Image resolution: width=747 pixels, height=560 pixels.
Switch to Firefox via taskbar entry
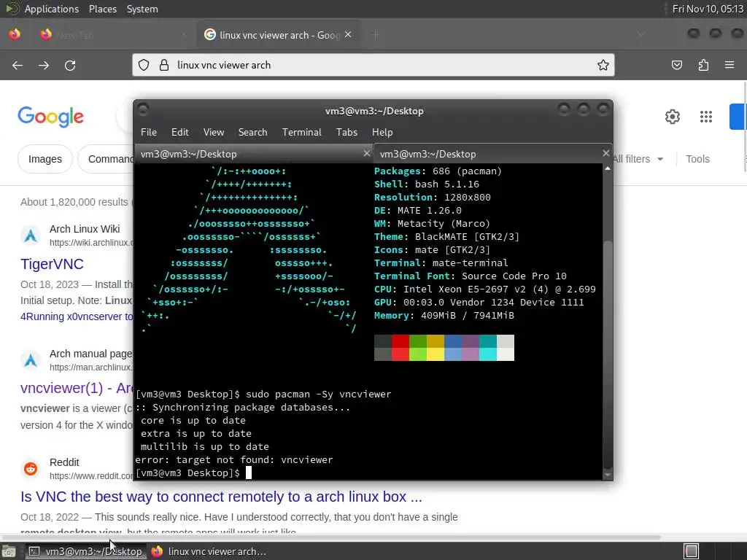click(209, 551)
